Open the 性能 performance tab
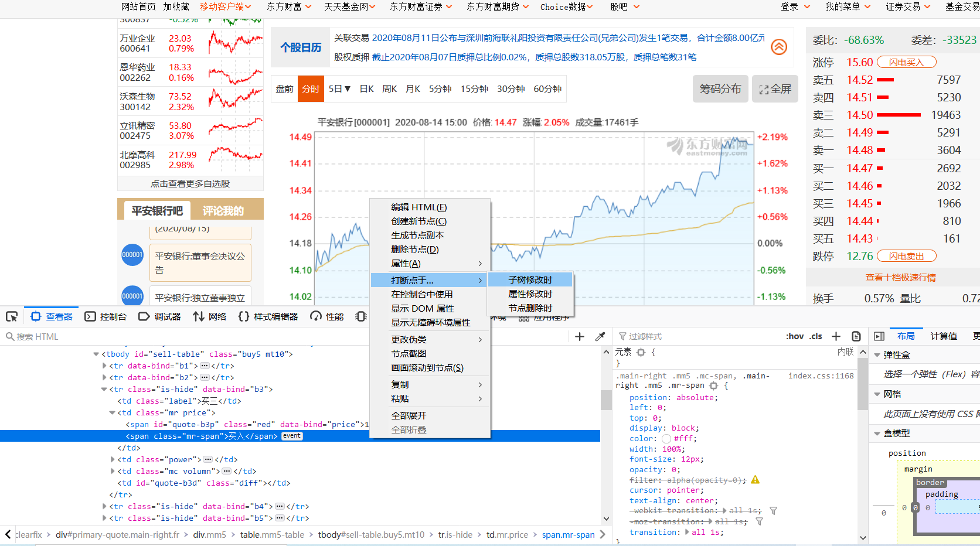The width and height of the screenshot is (980, 546). click(327, 316)
